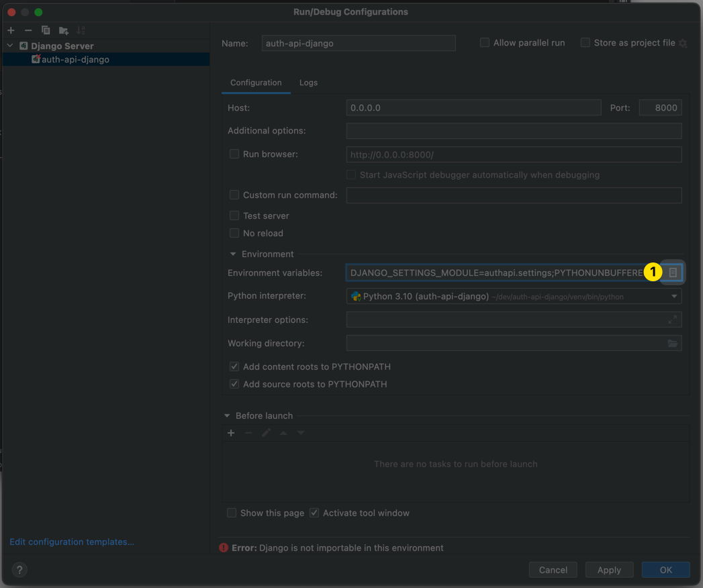This screenshot has width=703, height=588.
Task: Select auth-api-django in the configuration tree
Action: click(106, 59)
